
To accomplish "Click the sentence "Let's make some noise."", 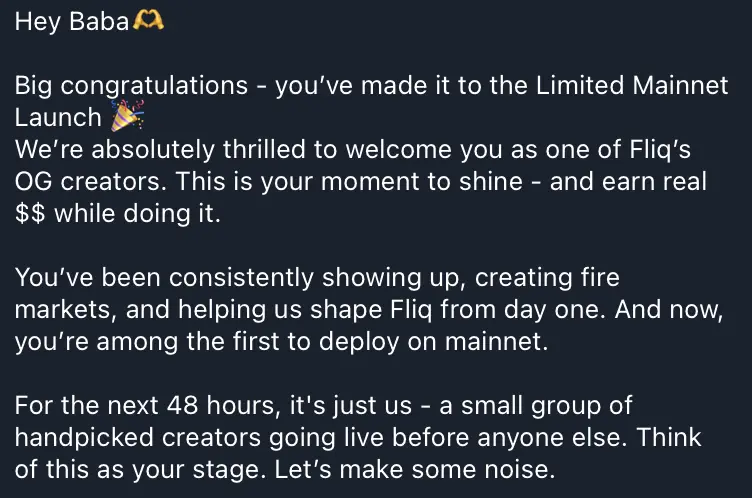I will 415,470.
